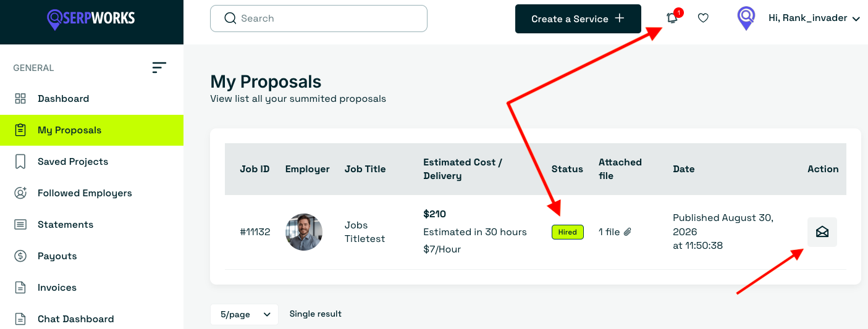Focus the Search input field
Viewport: 868px width, 329px height.
pyautogui.click(x=319, y=19)
